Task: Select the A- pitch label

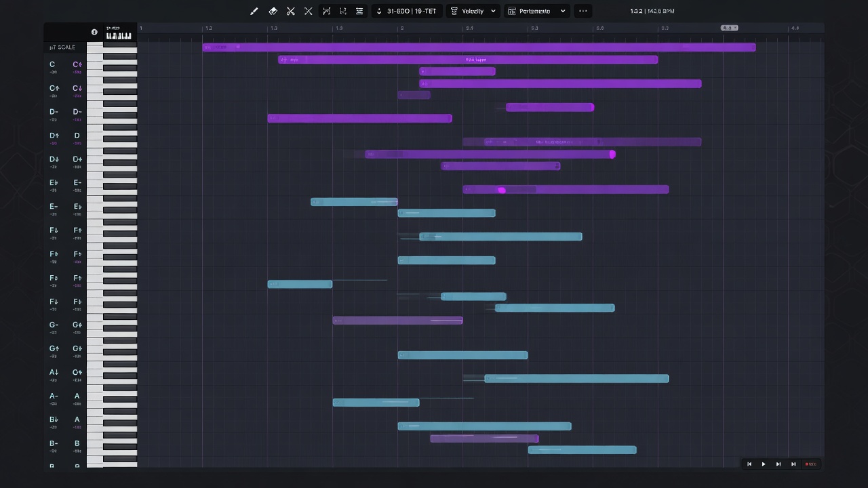Action: click(54, 396)
